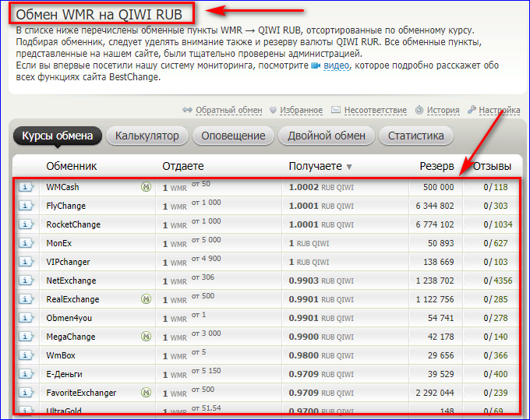The height and width of the screenshot is (420, 530).
Task: Open info icon for WMCash exchanger
Action: (x=26, y=187)
